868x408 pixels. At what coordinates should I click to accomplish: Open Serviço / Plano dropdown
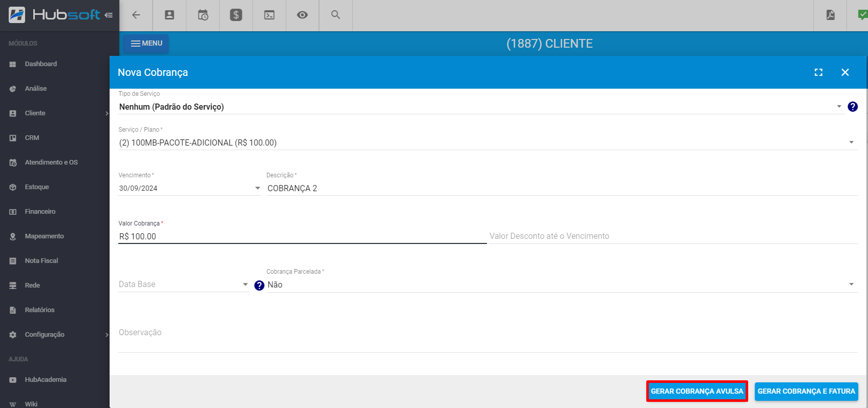click(x=488, y=142)
